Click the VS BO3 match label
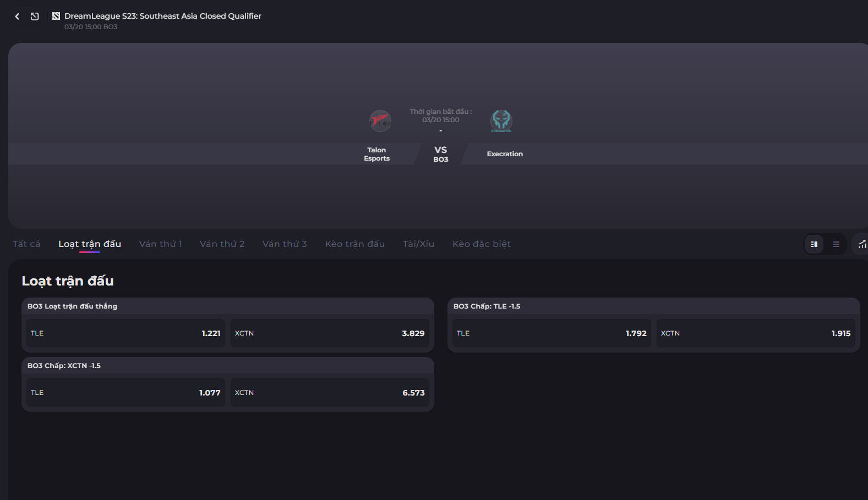The image size is (868, 500). point(441,154)
